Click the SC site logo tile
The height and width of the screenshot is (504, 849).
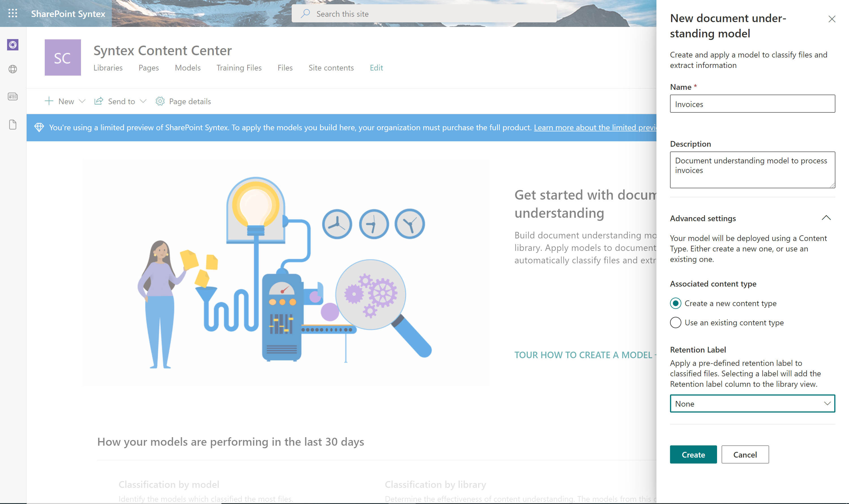(x=63, y=57)
